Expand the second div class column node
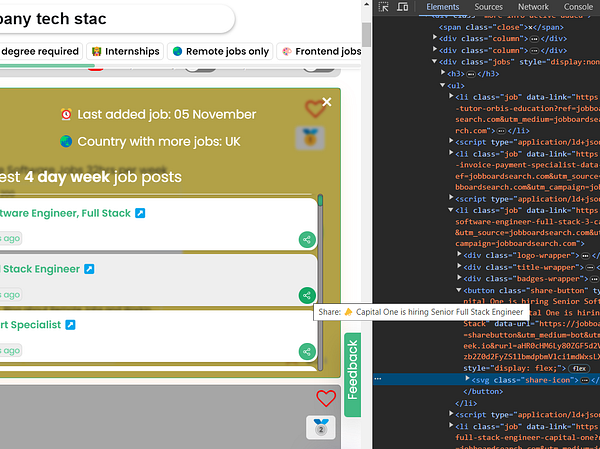 coord(435,49)
